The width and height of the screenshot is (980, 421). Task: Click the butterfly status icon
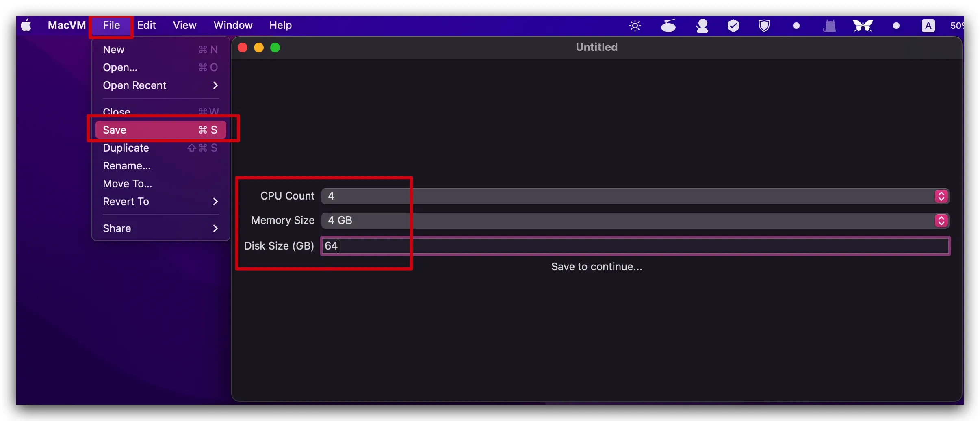pos(863,26)
